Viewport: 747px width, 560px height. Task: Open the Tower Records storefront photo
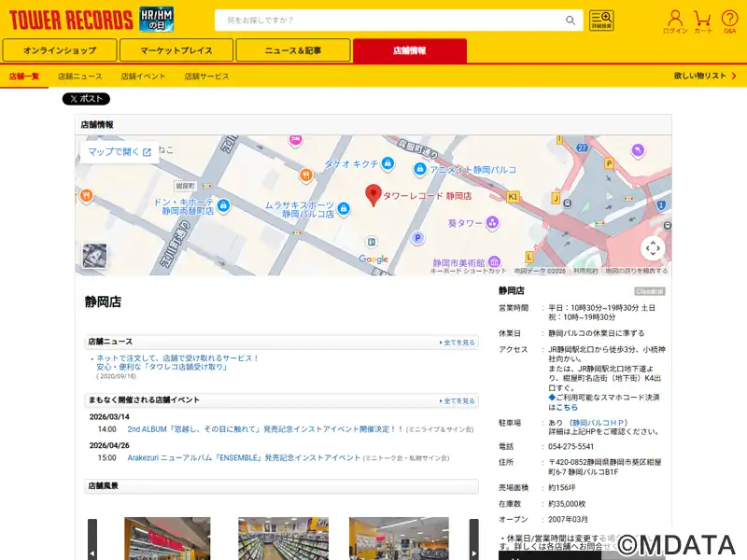[167, 539]
